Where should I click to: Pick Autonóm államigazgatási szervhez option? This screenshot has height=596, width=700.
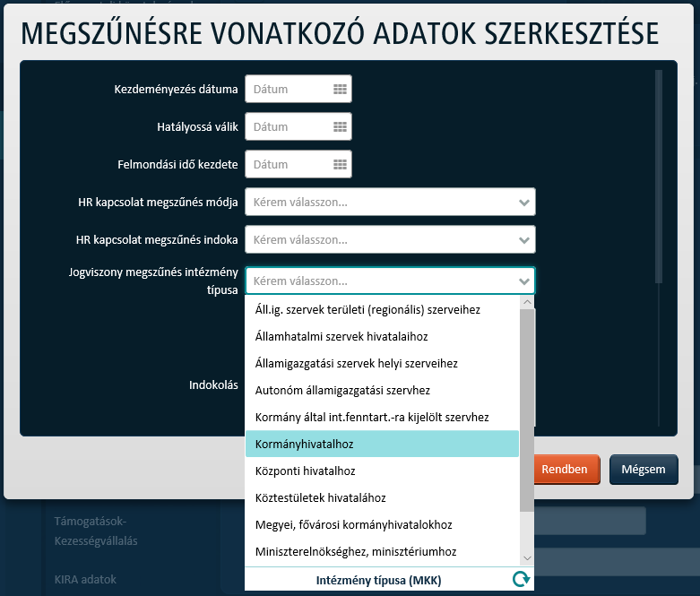[x=342, y=391]
